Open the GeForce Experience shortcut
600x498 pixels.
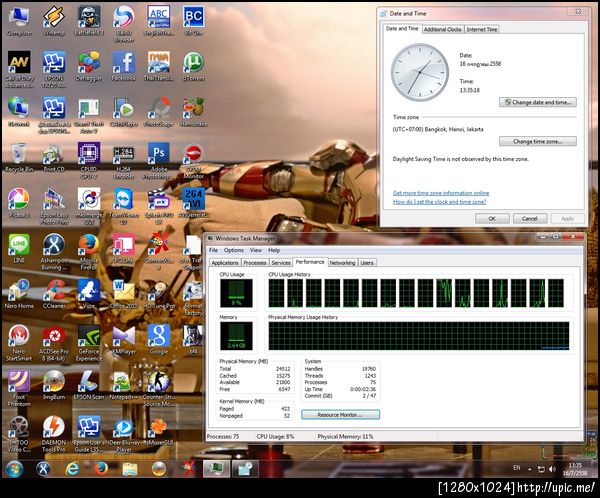point(89,343)
